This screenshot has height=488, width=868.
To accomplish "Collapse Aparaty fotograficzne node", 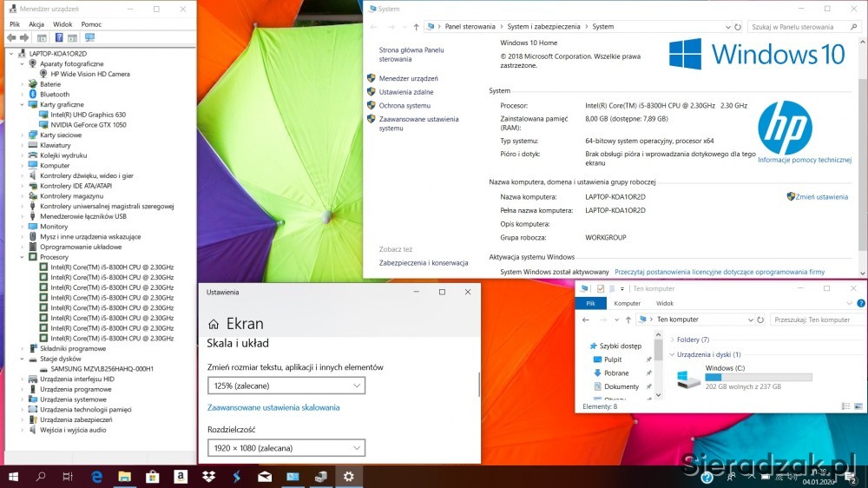I will click(x=23, y=63).
